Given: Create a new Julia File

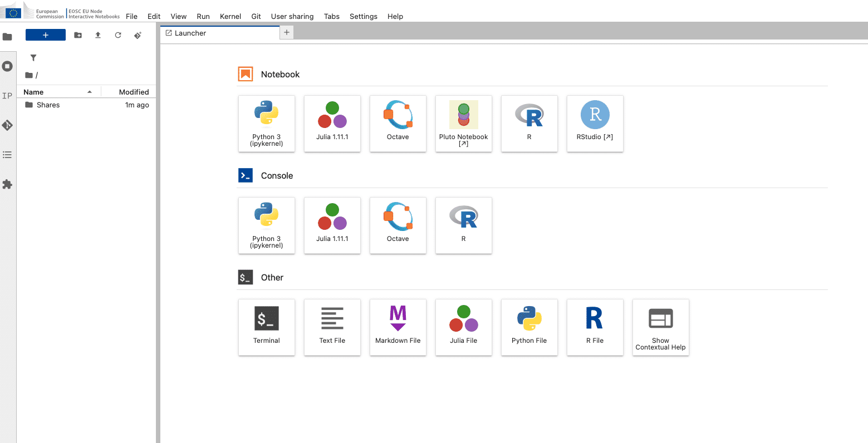Looking at the screenshot, I should pyautogui.click(x=464, y=327).
